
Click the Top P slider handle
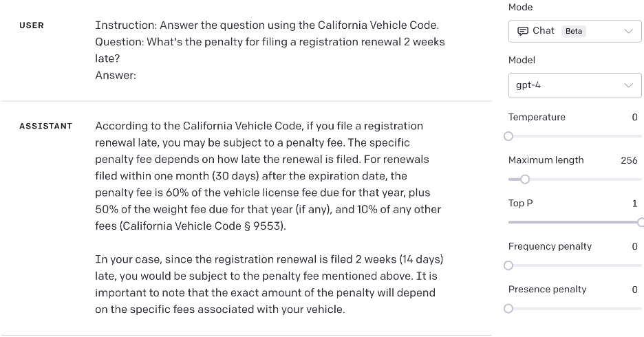coord(641,222)
